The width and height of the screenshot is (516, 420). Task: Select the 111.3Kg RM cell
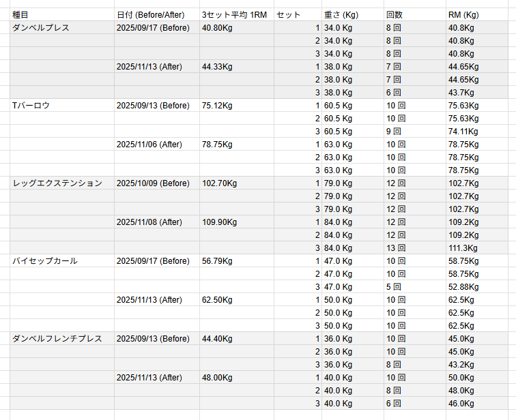pyautogui.click(x=477, y=248)
